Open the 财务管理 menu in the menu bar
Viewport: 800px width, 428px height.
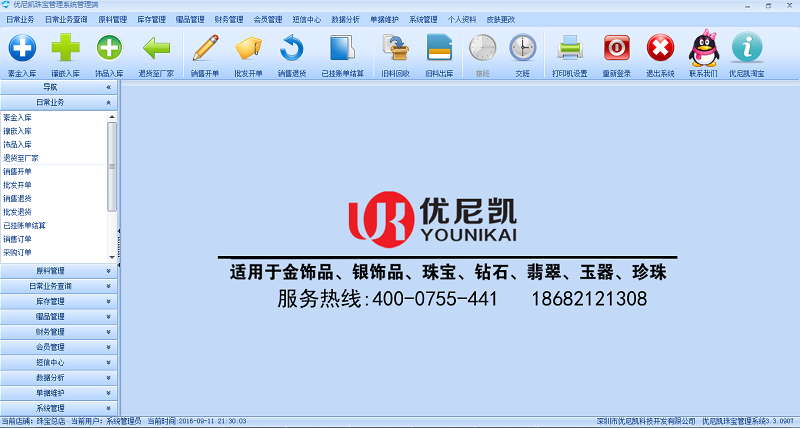coord(229,19)
